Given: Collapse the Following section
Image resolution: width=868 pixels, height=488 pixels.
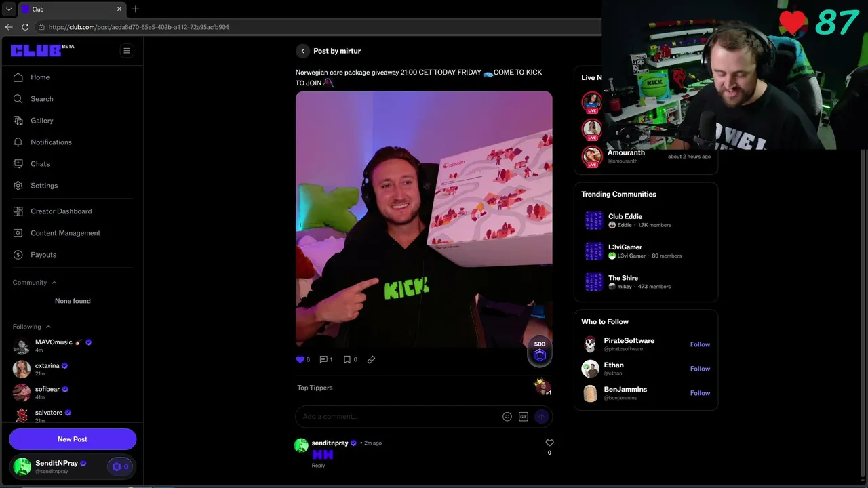Looking at the screenshot, I should click(31, 327).
